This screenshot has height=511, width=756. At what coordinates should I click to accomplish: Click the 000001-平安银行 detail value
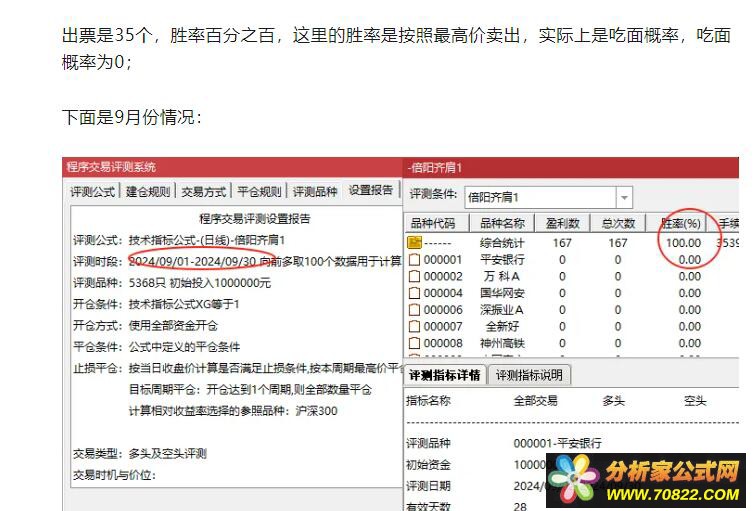pyautogui.click(x=557, y=443)
